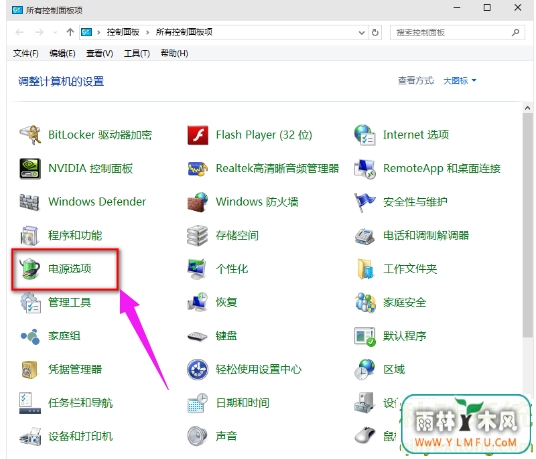Open BitLocker 驱动器加密 icon
Screen dimensions: 536x459
(x=30, y=135)
